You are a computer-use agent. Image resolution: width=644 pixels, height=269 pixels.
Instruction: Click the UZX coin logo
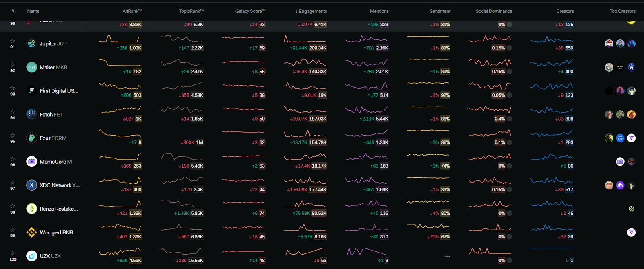coord(31,256)
